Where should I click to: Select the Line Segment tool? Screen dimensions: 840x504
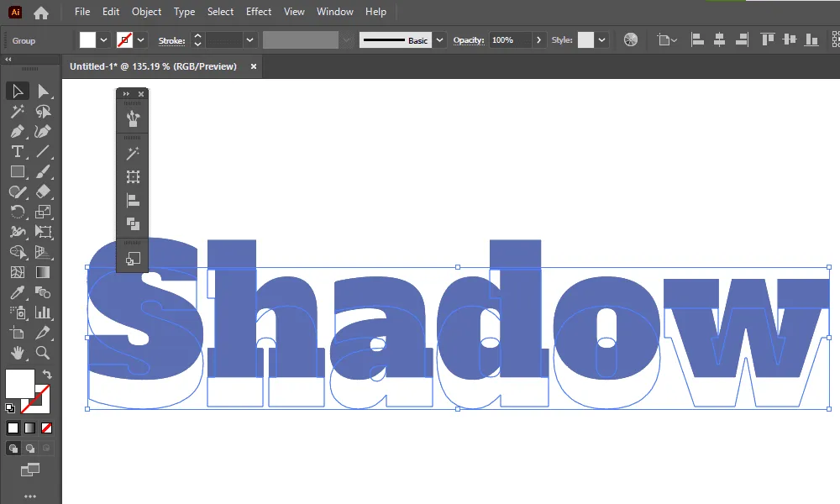click(43, 151)
